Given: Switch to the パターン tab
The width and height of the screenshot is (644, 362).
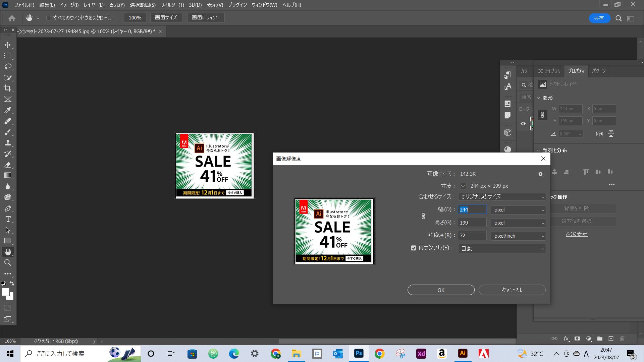Looking at the screenshot, I should coord(599,71).
